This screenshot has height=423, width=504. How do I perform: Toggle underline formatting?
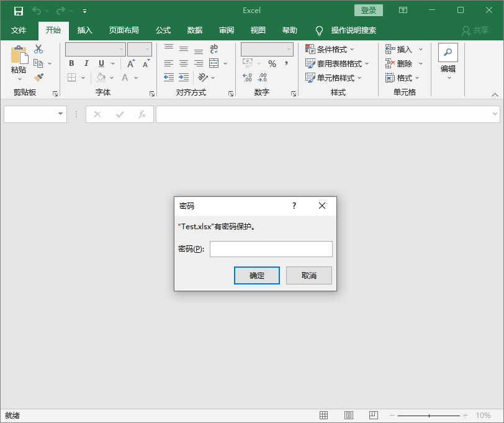point(101,63)
